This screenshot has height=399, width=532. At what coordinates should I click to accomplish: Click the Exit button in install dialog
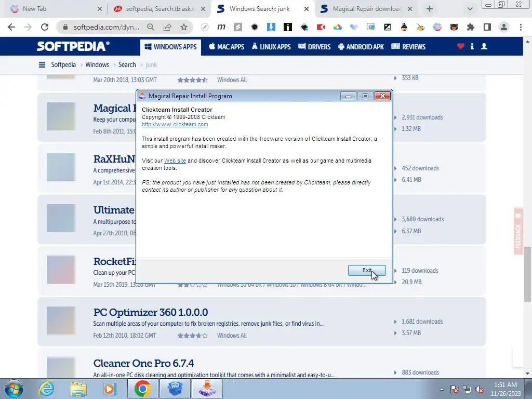tap(367, 270)
